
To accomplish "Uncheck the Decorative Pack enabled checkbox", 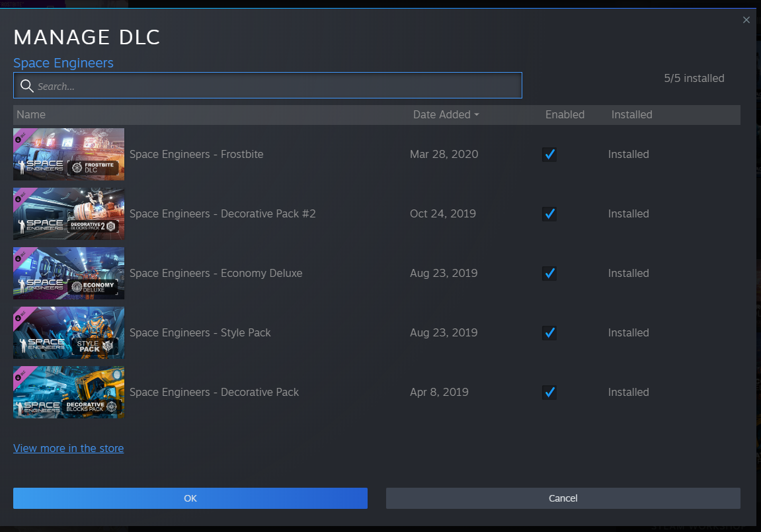I will [x=549, y=393].
